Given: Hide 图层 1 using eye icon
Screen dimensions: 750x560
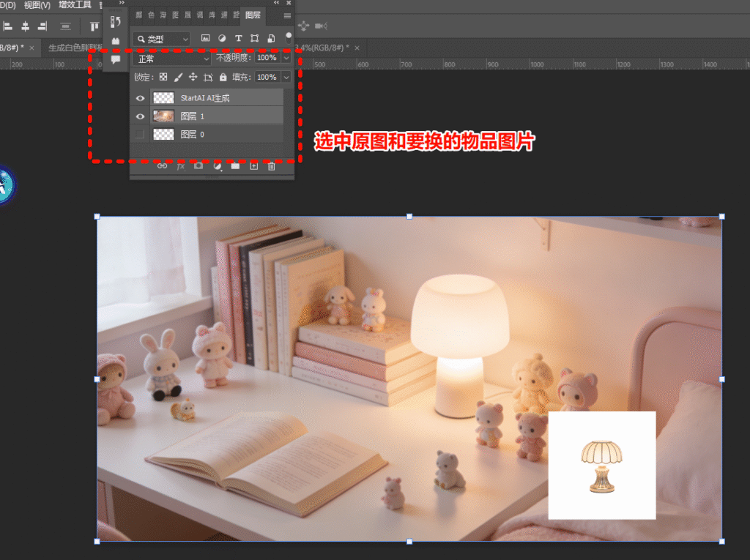Looking at the screenshot, I should (x=140, y=116).
